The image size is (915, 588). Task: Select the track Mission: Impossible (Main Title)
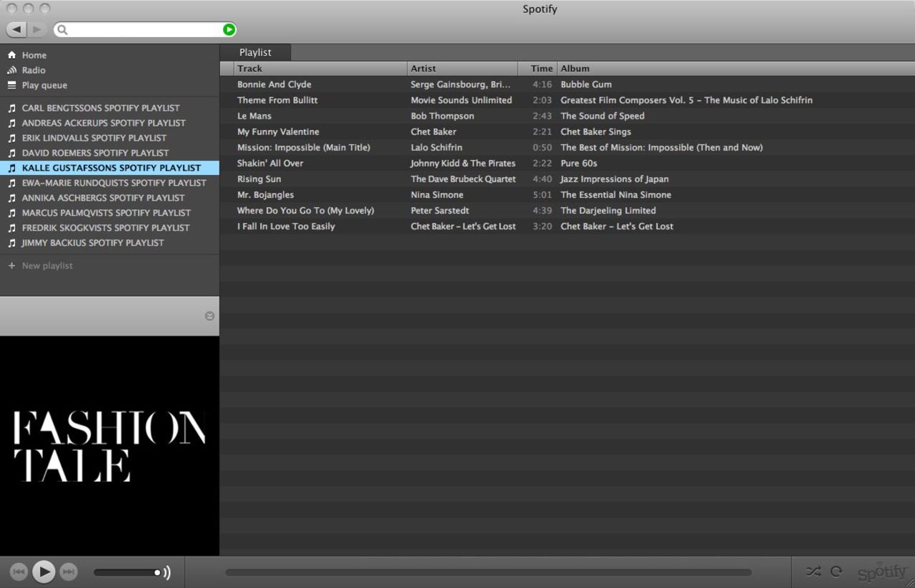click(x=304, y=147)
